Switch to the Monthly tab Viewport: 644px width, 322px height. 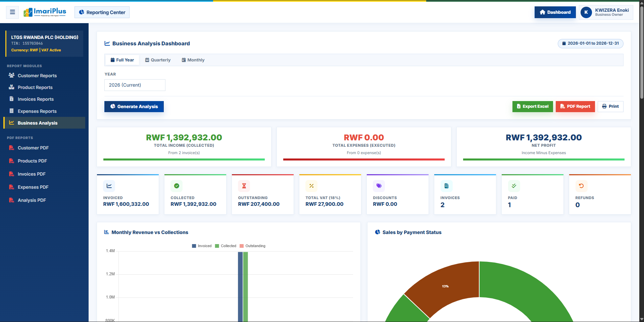[193, 60]
